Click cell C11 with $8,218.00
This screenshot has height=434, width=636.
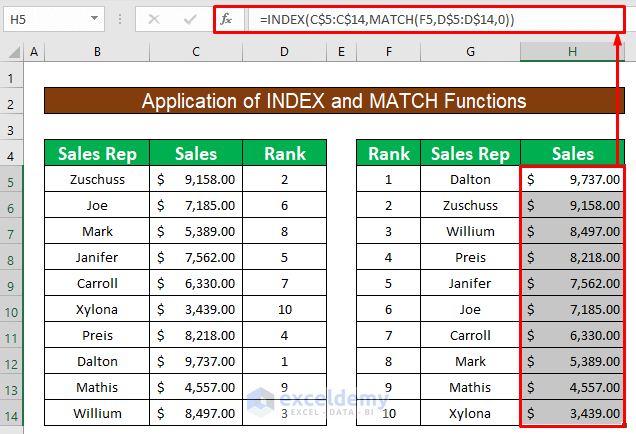196,335
